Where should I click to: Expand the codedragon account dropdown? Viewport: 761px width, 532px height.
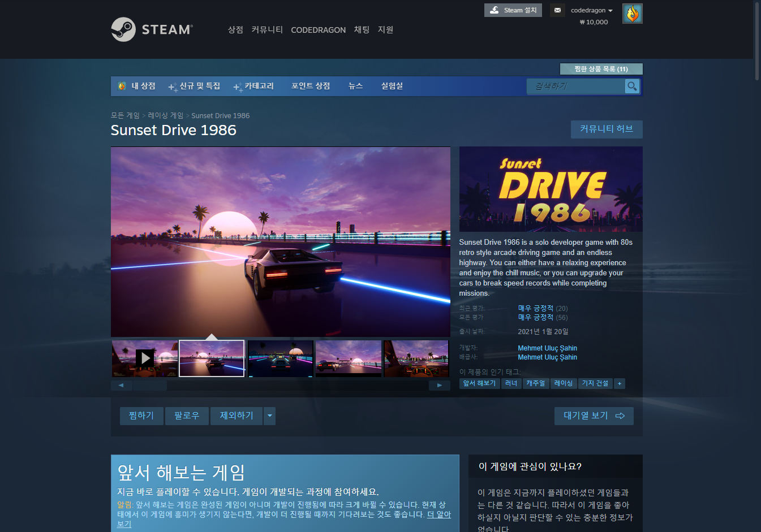coord(592,10)
